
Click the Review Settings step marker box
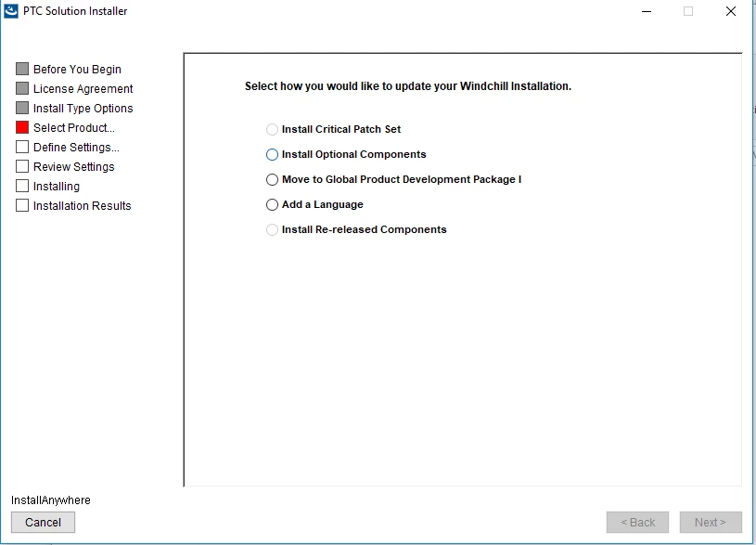point(22,166)
